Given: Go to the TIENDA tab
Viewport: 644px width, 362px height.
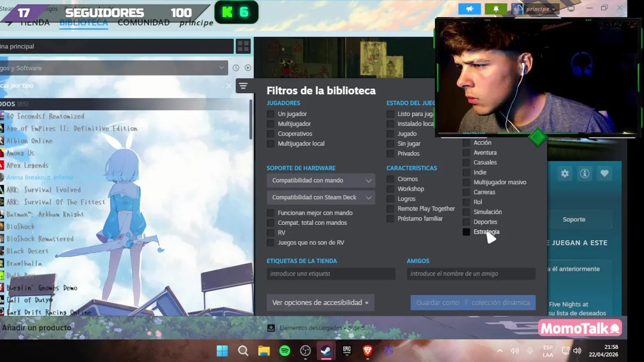Looking at the screenshot, I should [x=34, y=23].
